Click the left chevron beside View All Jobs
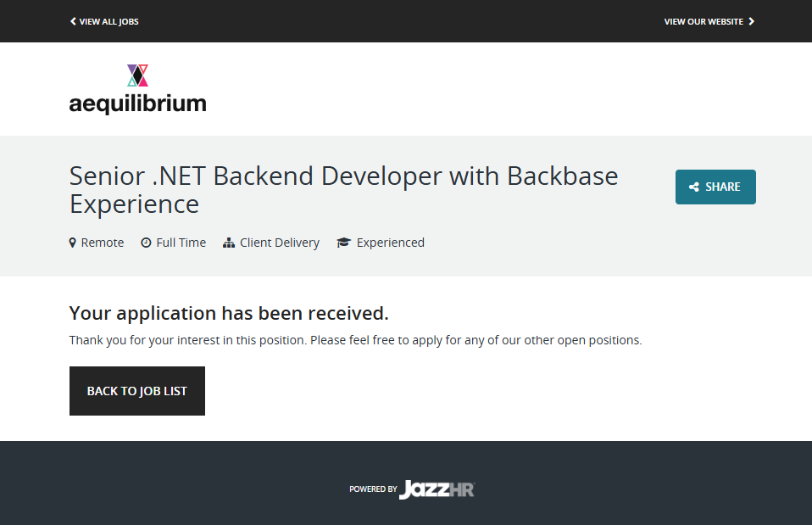Screen dimensions: 812x525 click(x=73, y=21)
